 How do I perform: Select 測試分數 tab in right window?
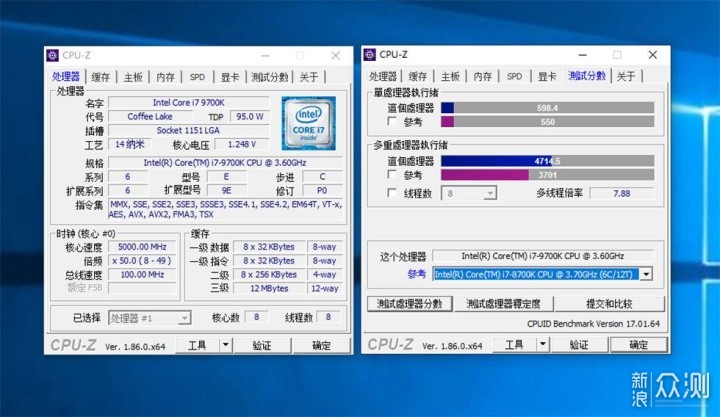click(587, 76)
